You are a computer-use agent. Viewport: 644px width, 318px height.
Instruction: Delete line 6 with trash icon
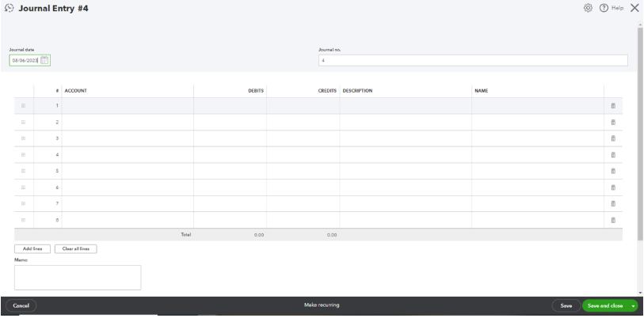click(x=613, y=187)
